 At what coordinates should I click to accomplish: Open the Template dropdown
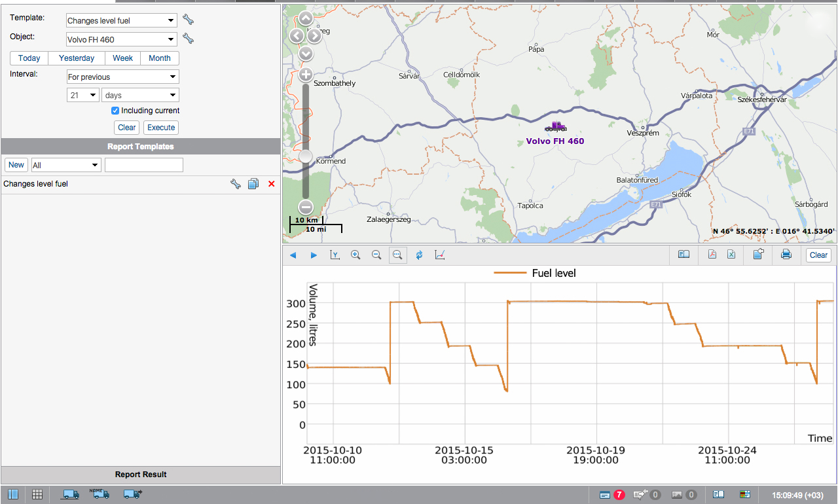pyautogui.click(x=122, y=20)
